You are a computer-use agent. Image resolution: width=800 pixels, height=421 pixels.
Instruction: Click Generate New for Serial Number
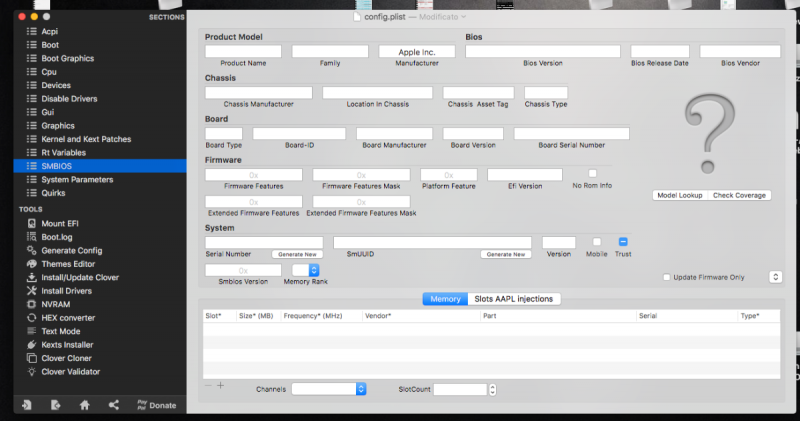pyautogui.click(x=297, y=254)
